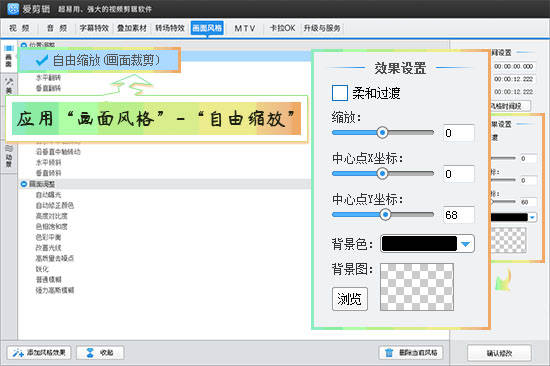Image resolution: width=550 pixels, height=366 pixels.
Task: Open the MTV tab
Action: click(x=245, y=28)
